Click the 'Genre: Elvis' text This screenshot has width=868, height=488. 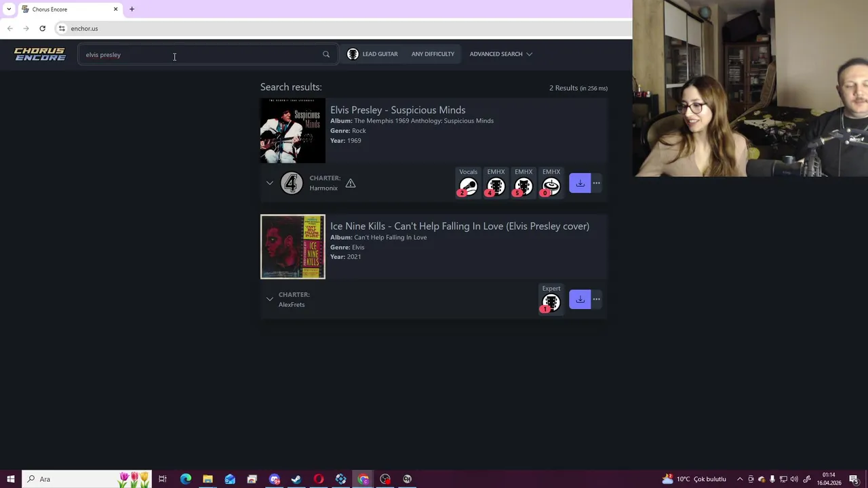pyautogui.click(x=347, y=247)
